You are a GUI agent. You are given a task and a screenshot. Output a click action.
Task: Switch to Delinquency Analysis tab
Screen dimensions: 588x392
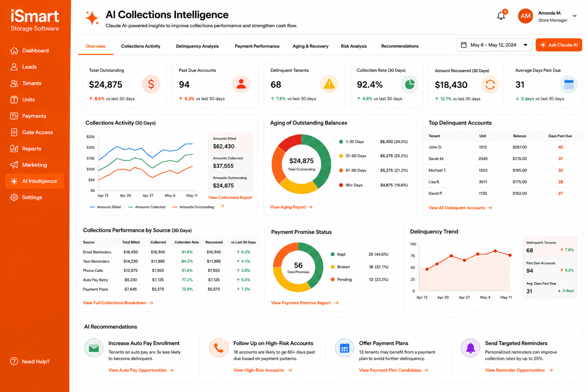(197, 46)
